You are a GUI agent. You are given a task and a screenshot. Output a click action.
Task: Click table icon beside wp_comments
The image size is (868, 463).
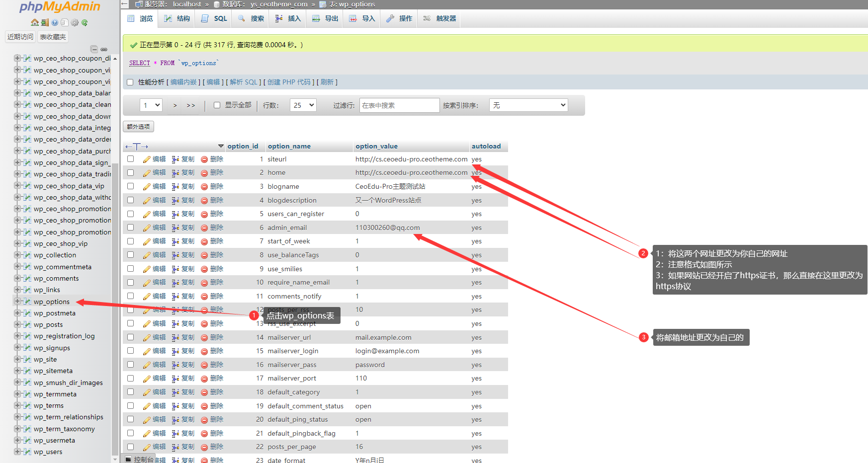27,278
